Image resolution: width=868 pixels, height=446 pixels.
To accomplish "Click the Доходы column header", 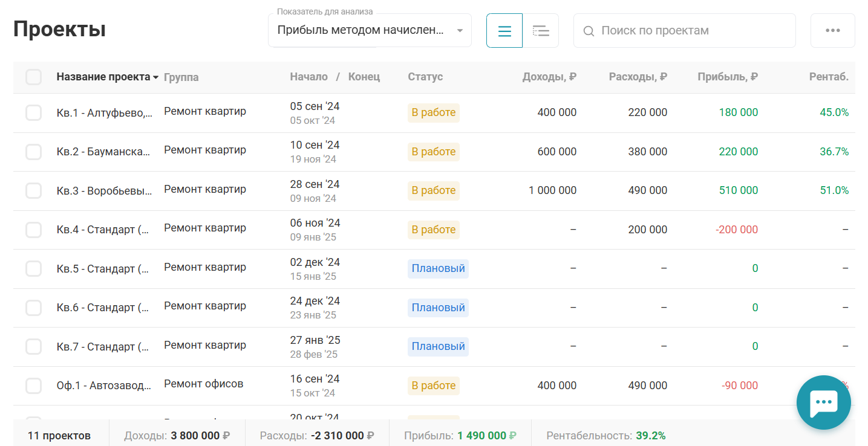I will pos(549,77).
